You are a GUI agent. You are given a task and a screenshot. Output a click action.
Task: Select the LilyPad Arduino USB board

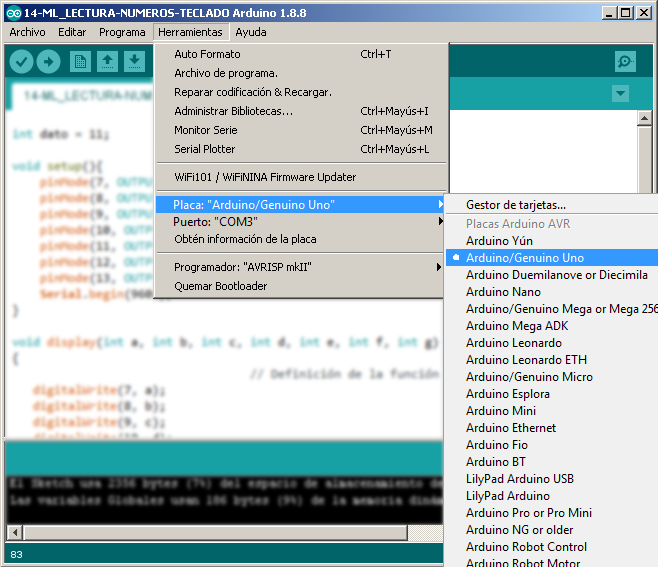(551, 479)
